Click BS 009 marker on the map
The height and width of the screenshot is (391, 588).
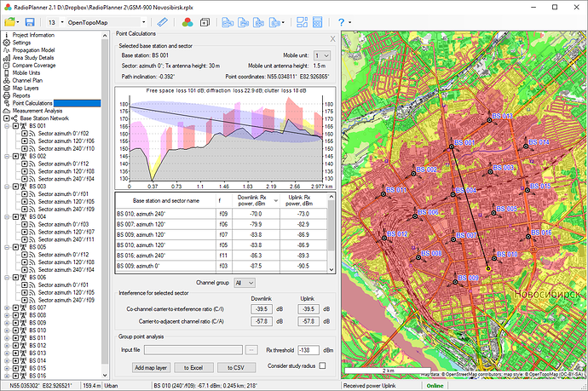(x=455, y=282)
